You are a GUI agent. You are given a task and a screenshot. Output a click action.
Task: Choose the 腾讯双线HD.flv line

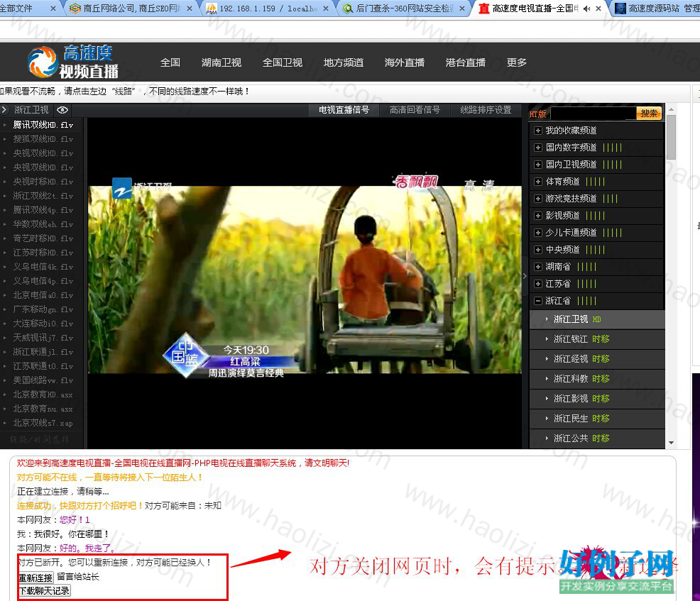[43, 125]
